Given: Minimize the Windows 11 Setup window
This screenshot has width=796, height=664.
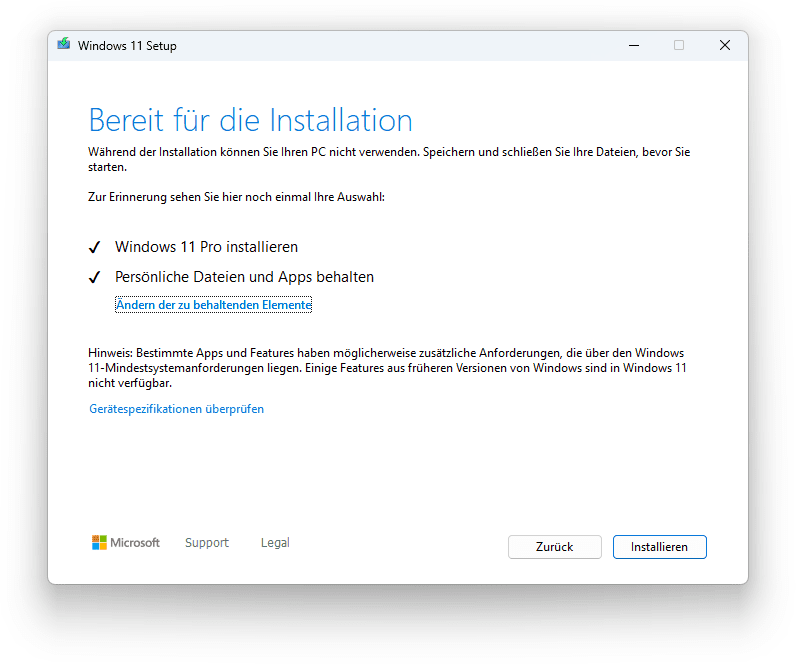Looking at the screenshot, I should (634, 45).
